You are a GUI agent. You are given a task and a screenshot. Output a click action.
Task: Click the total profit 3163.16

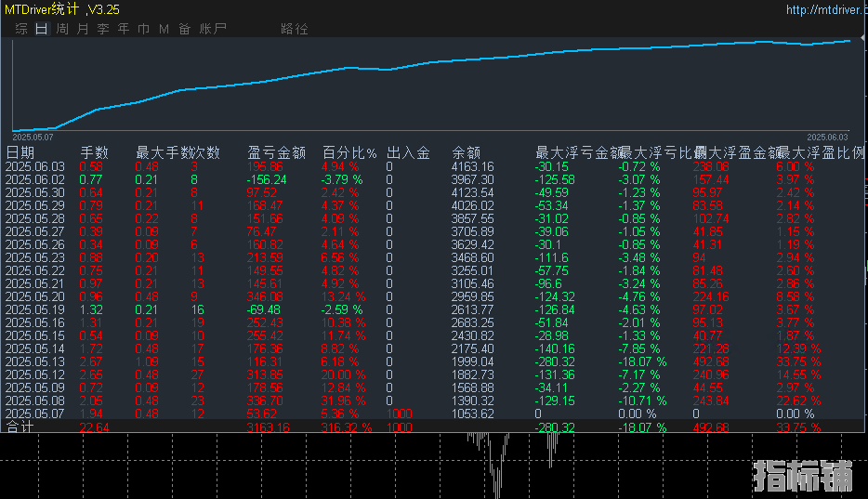click(268, 427)
